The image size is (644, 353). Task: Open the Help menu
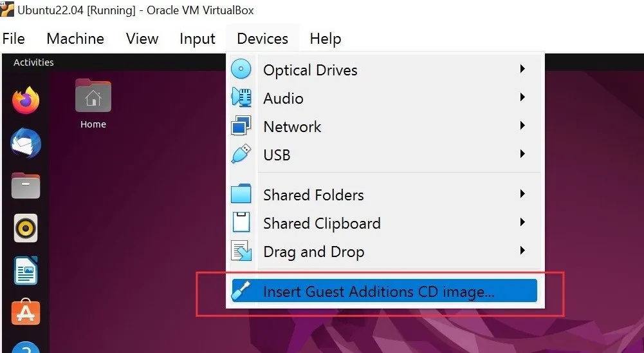[x=325, y=39]
